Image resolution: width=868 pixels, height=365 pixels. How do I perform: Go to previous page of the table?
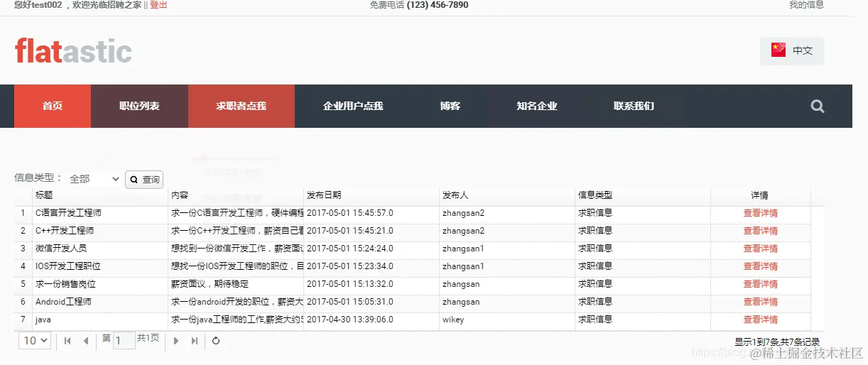pos(86,341)
